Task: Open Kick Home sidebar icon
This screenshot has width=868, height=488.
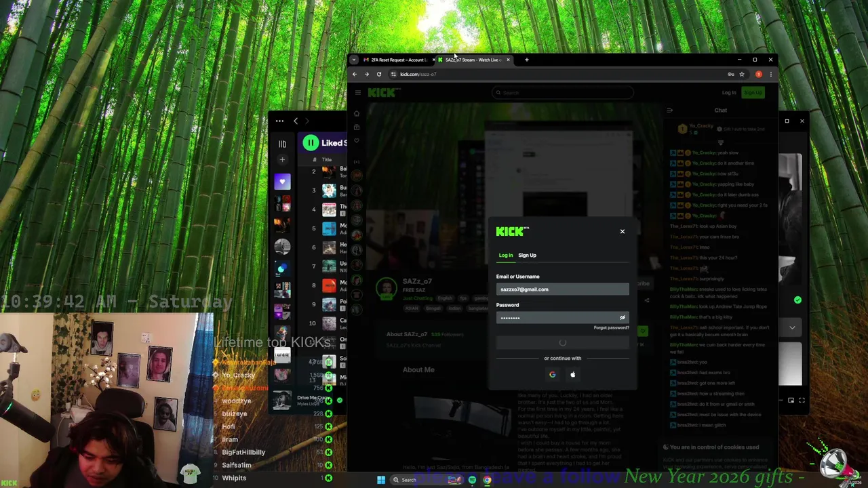Action: pyautogui.click(x=357, y=114)
